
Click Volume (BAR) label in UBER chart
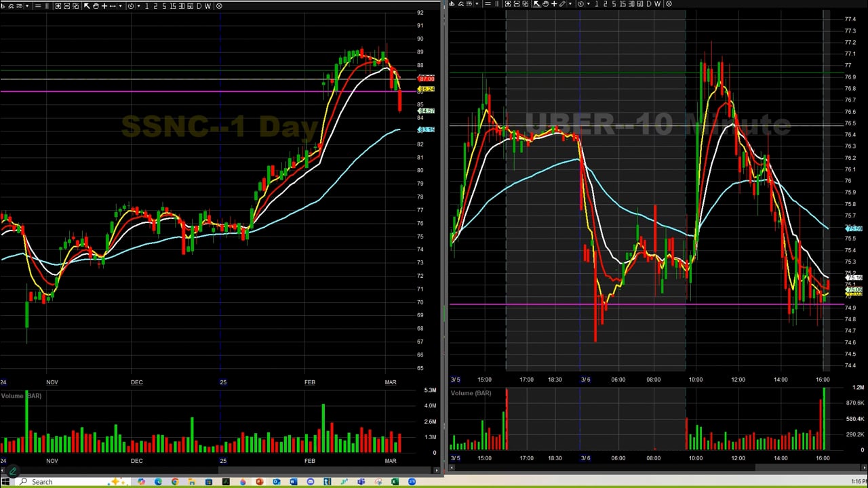(471, 393)
